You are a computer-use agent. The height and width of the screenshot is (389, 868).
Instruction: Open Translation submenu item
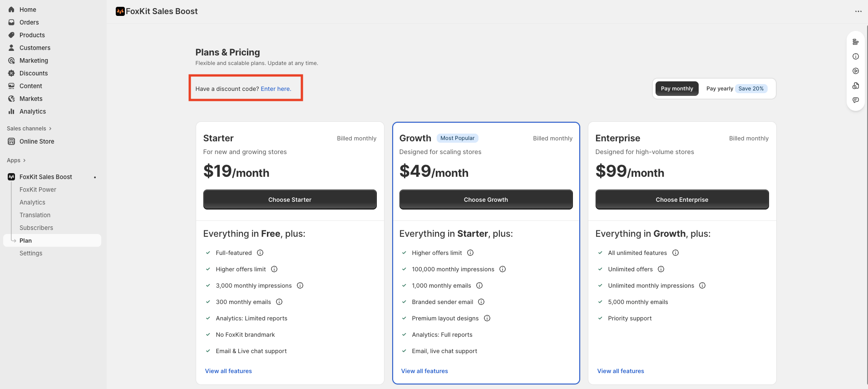tap(35, 215)
